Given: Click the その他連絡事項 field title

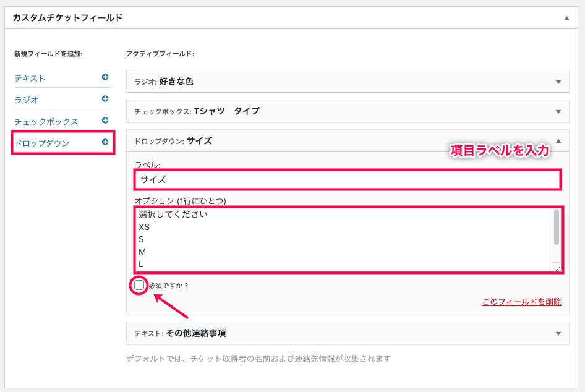Looking at the screenshot, I should pyautogui.click(x=196, y=333).
